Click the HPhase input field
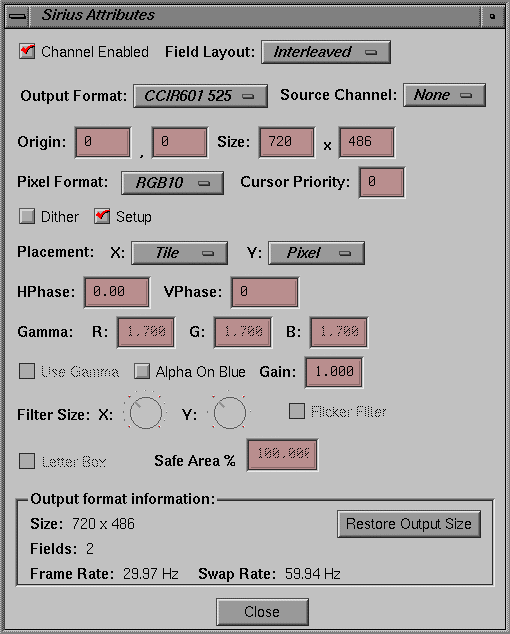510x634 pixels. click(x=117, y=292)
